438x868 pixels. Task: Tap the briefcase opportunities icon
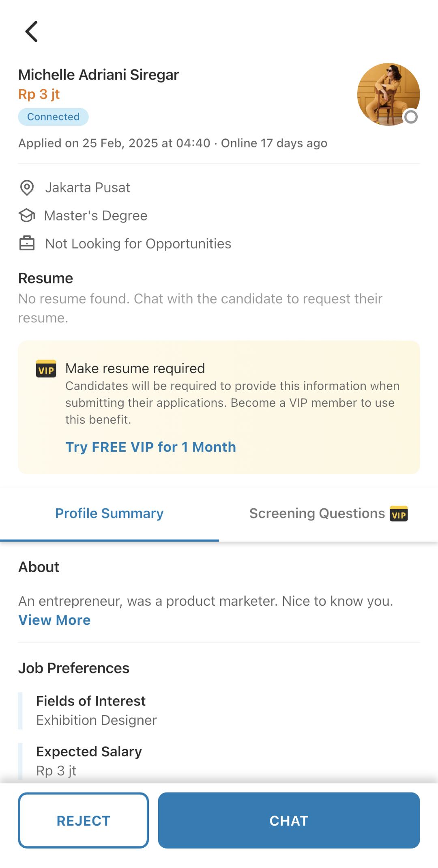coord(27,243)
